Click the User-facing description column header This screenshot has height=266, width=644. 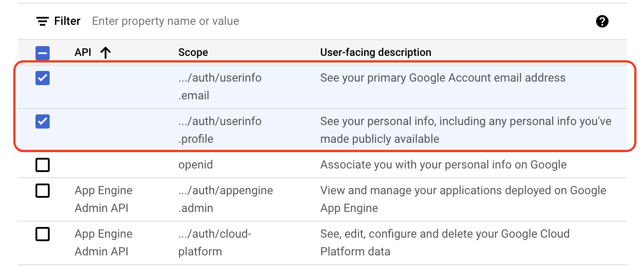[375, 52]
